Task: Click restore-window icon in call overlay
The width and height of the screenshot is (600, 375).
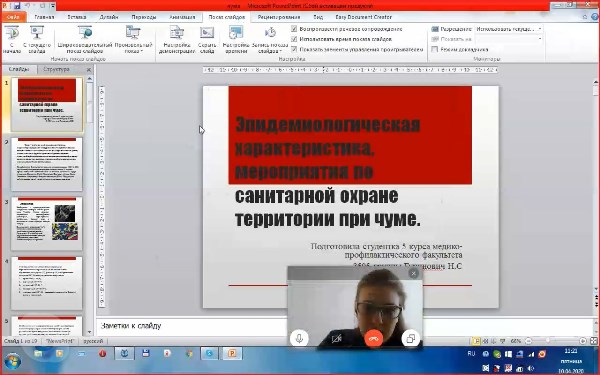Action: point(411,339)
